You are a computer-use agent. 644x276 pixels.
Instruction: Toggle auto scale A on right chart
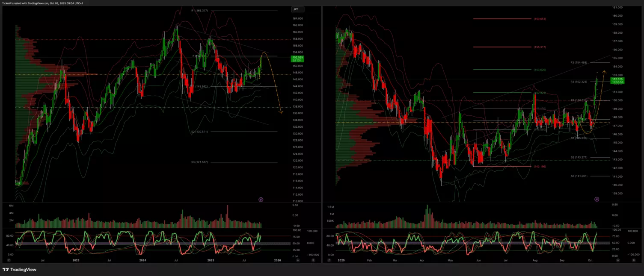tap(619, 260)
